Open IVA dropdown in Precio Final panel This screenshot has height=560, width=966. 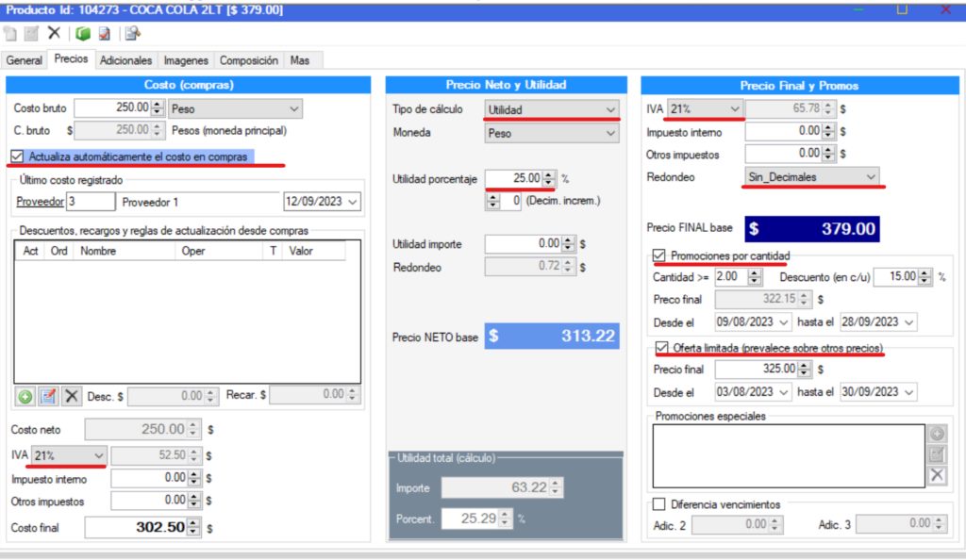pos(704,109)
